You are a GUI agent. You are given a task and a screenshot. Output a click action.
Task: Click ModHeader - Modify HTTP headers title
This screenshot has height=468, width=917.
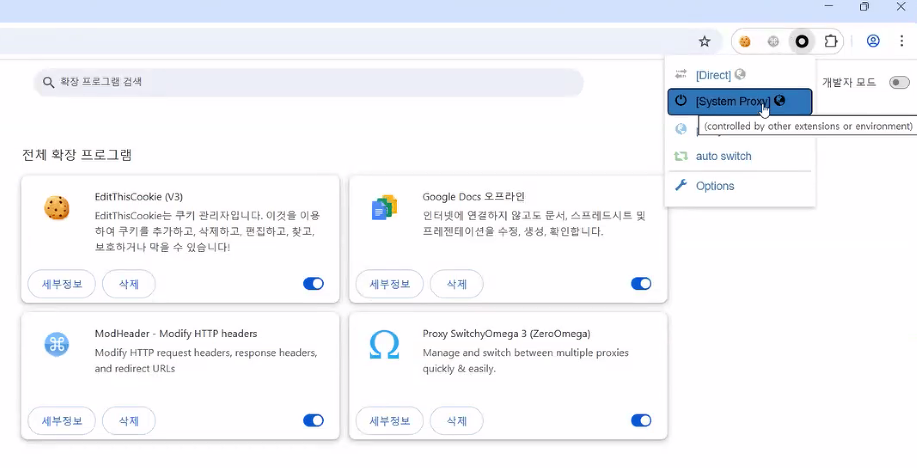click(x=176, y=333)
